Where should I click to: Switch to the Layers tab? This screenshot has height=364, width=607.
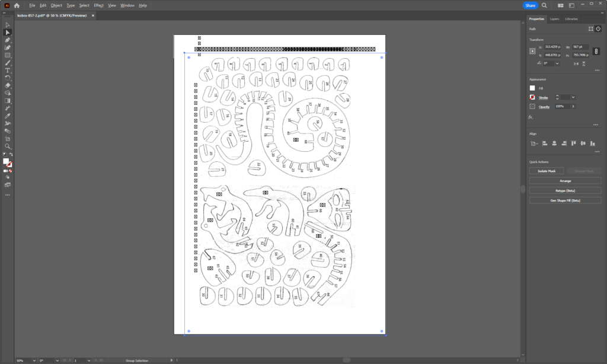pos(554,18)
